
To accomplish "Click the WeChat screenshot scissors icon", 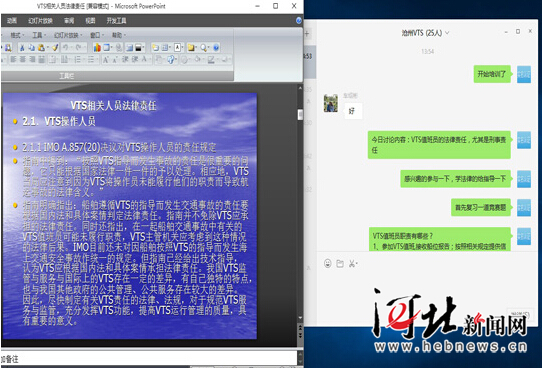I will point(352,264).
